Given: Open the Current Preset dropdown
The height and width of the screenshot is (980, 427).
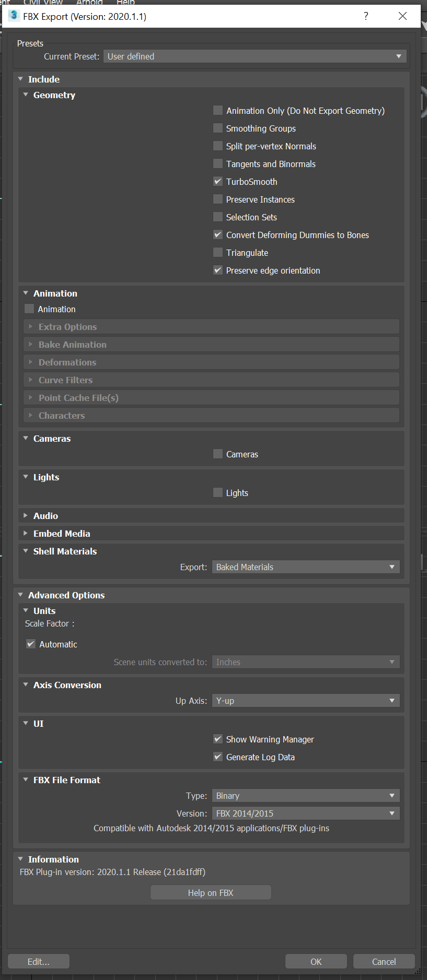Looking at the screenshot, I should (x=255, y=56).
